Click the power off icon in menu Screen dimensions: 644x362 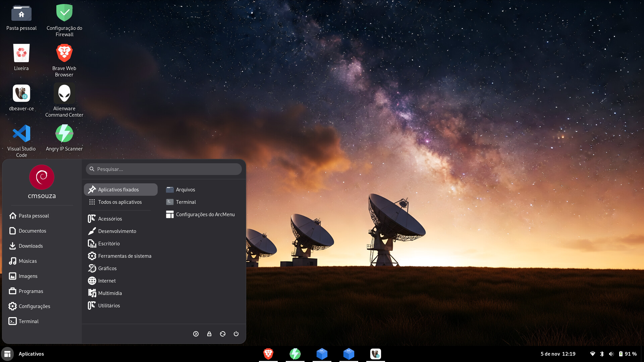tap(236, 334)
